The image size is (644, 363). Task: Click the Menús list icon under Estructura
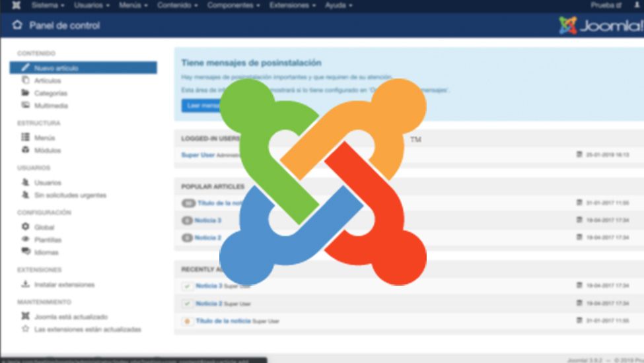coord(26,137)
